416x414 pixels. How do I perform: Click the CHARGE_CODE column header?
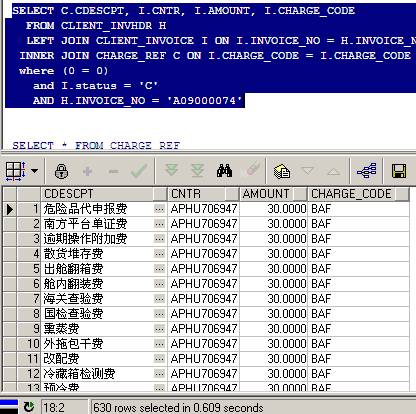point(358,194)
